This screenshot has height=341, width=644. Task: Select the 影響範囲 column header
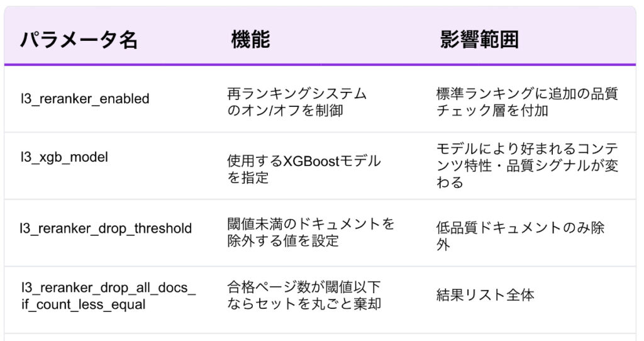[479, 40]
